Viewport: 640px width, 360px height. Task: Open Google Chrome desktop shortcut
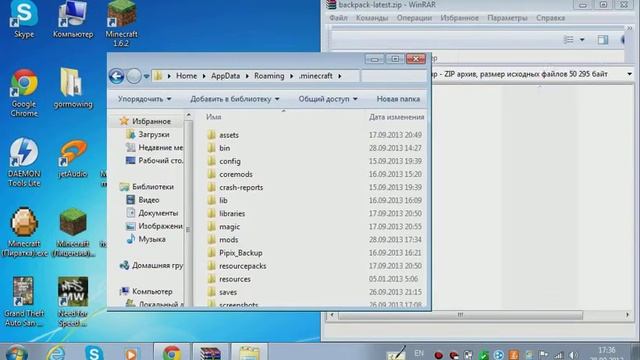(24, 93)
